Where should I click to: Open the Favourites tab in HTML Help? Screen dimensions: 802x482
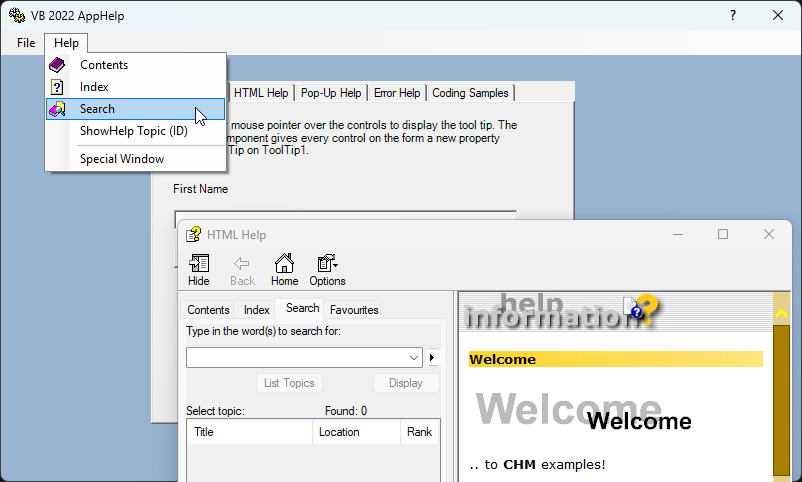pos(354,310)
